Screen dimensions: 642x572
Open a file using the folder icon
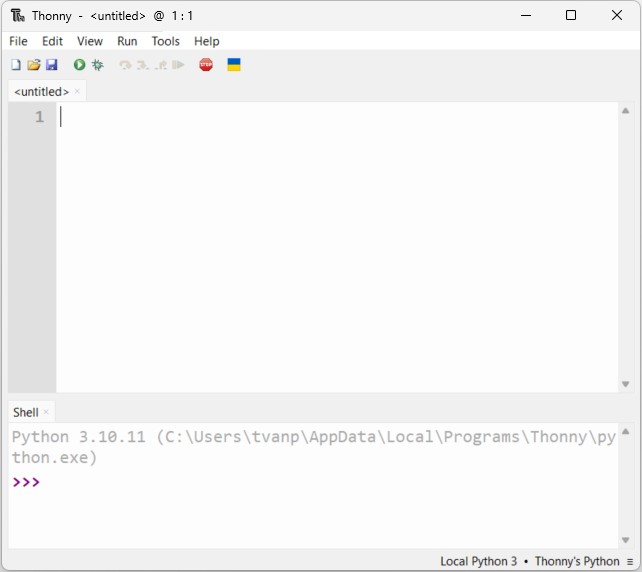point(34,65)
